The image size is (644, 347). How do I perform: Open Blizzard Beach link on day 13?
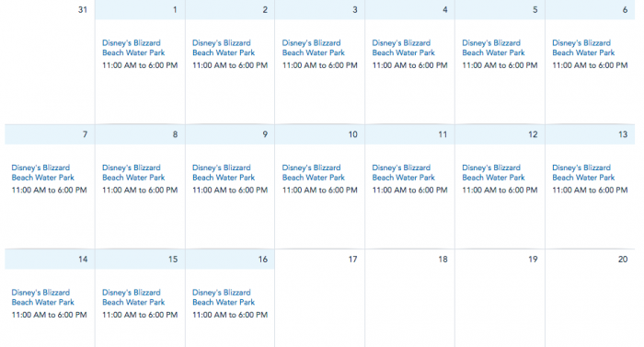(583, 173)
